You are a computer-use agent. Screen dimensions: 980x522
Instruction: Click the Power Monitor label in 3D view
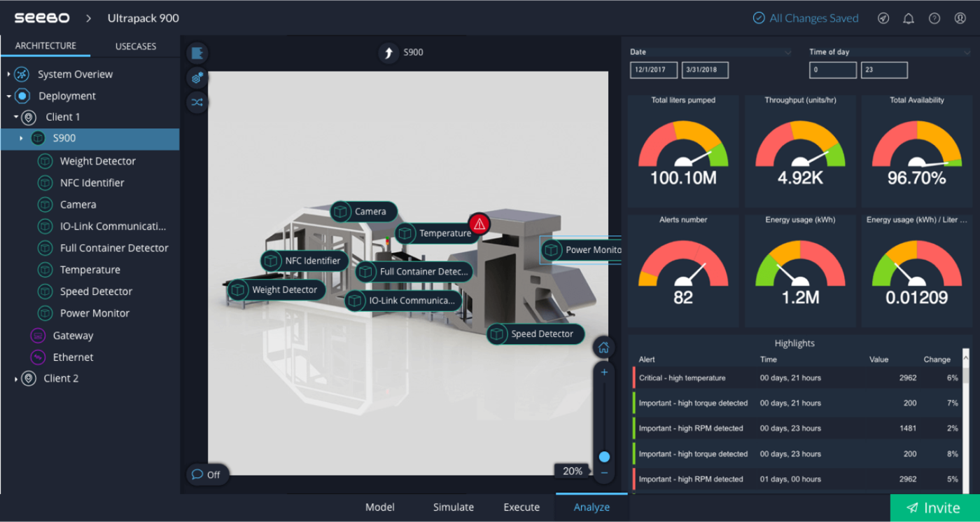[x=581, y=250]
